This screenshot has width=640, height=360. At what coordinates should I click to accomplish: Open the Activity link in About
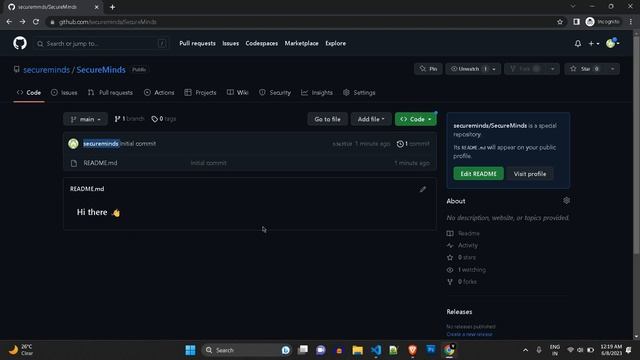[462, 245]
